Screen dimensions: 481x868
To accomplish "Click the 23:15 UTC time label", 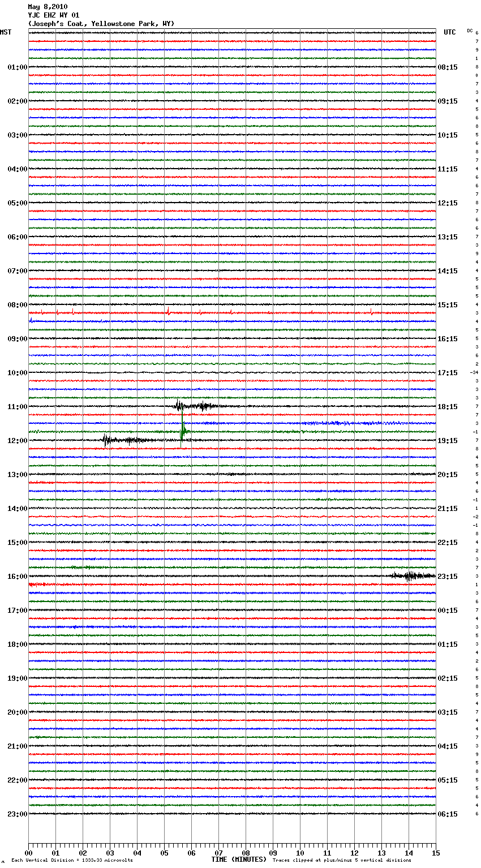I will click(x=448, y=577).
